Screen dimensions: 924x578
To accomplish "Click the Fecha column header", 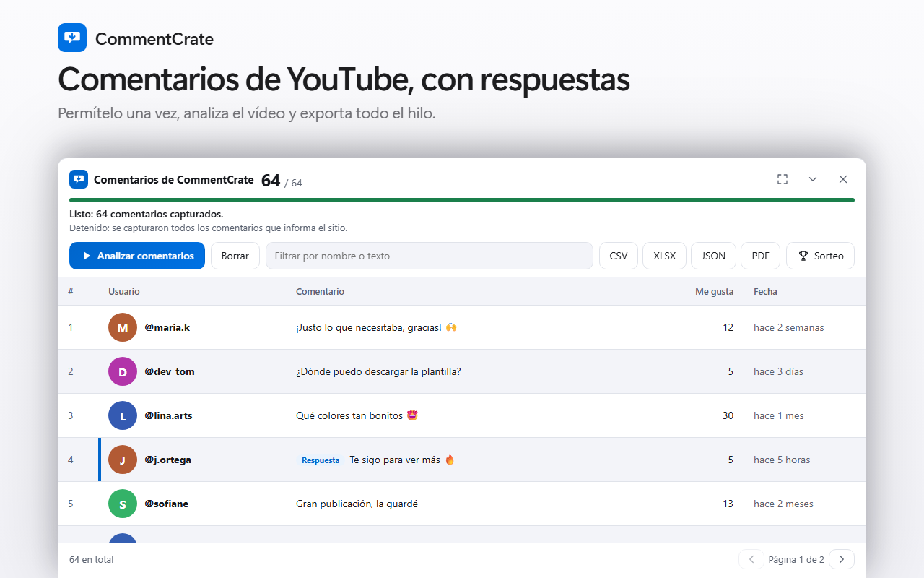I will 765,291.
